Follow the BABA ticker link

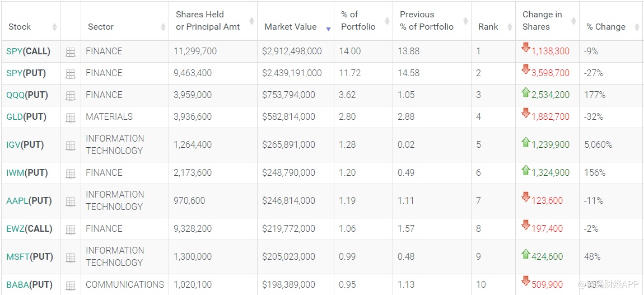(17, 284)
